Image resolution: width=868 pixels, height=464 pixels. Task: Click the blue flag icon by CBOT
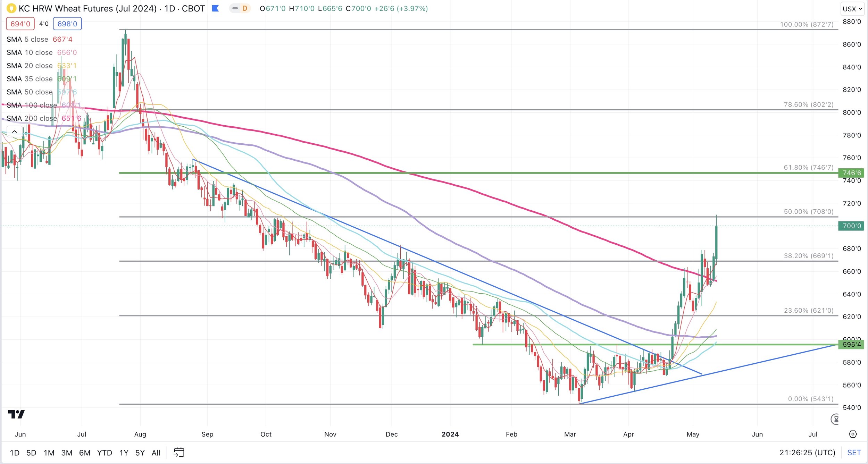point(215,8)
